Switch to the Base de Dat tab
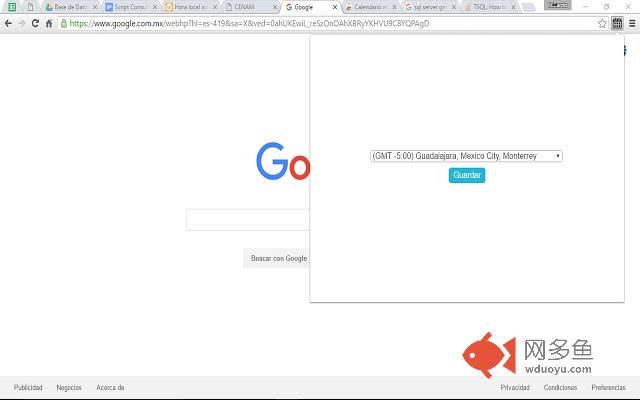This screenshot has width=640, height=400. (x=69, y=7)
